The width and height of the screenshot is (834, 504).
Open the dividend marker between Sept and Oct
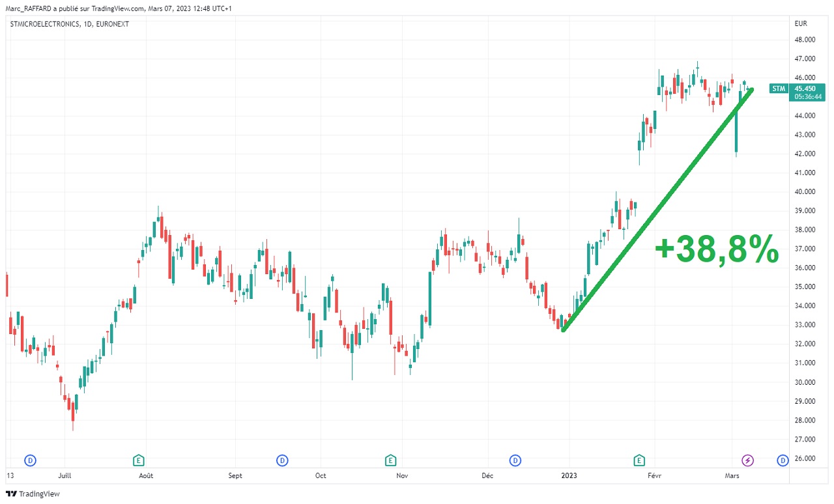point(282,460)
